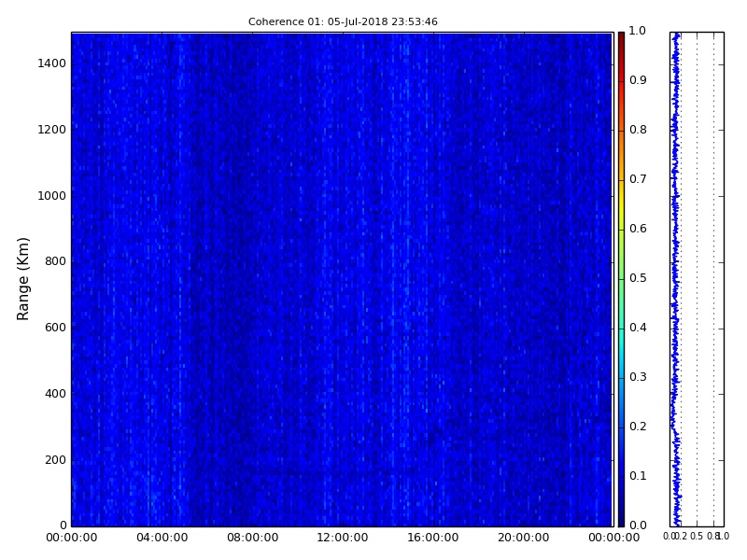Click the 20:00:00 time tick label
This screenshot has width=747, height=560.
pos(524,538)
